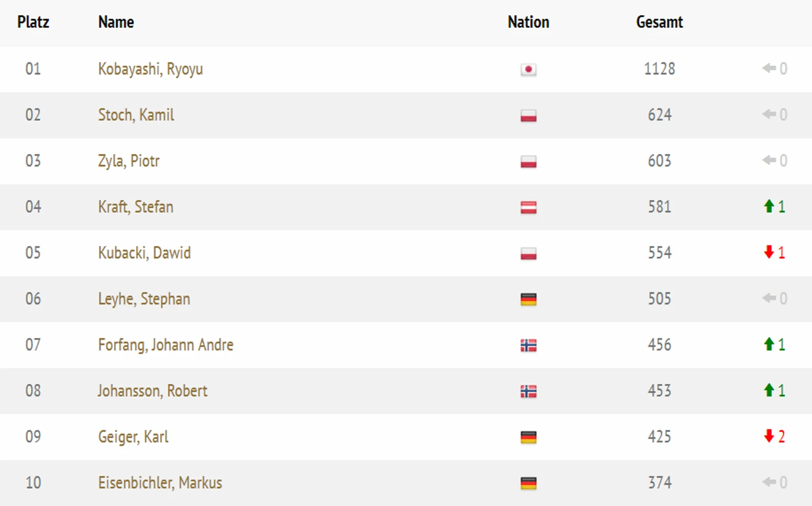Click red down arrow in Kubacki row
812x506 pixels.
click(769, 252)
